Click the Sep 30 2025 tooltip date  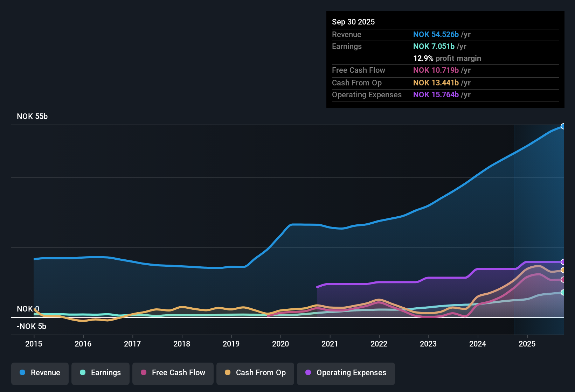(x=353, y=22)
